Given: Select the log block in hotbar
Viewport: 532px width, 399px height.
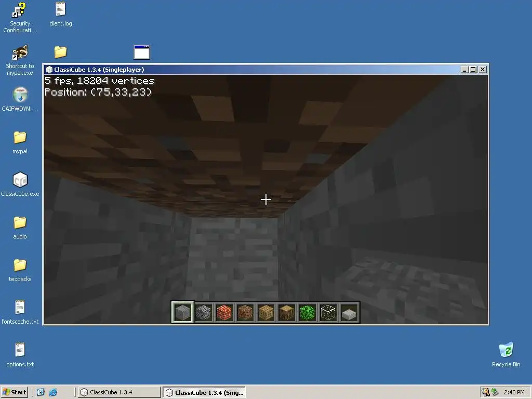Looking at the screenshot, I should click(287, 312).
